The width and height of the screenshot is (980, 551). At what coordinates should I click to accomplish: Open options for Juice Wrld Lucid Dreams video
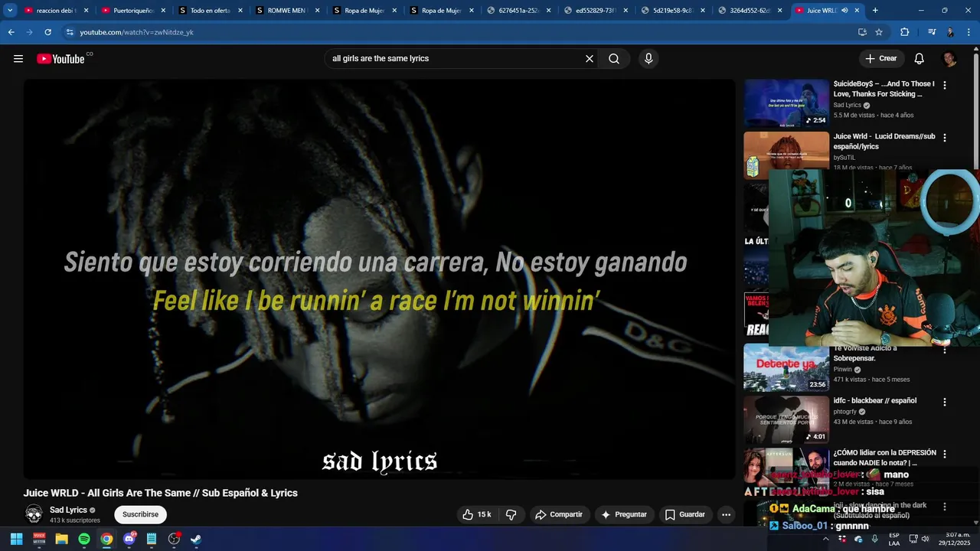coord(945,138)
